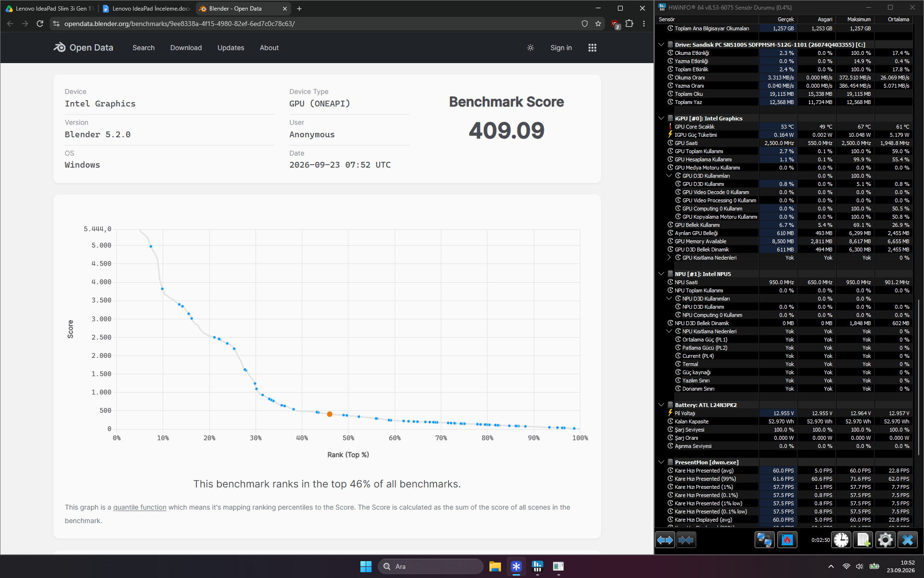Open the About nav item

click(x=269, y=48)
